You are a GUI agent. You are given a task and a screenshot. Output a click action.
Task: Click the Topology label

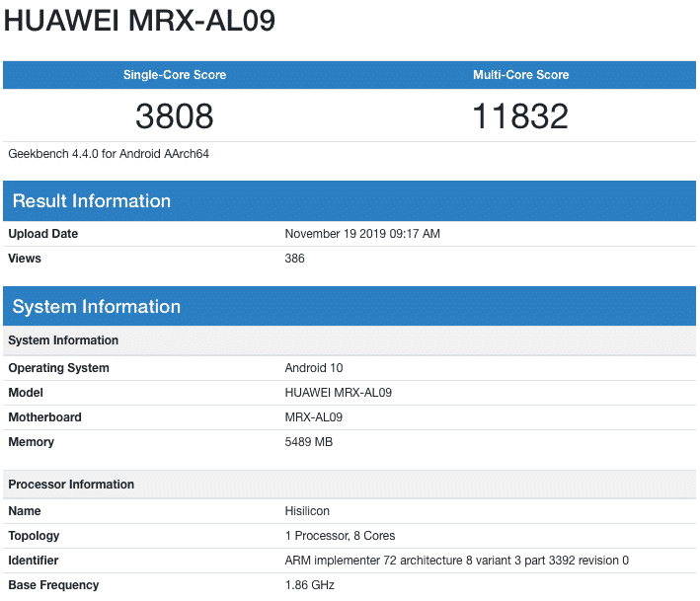point(34,536)
